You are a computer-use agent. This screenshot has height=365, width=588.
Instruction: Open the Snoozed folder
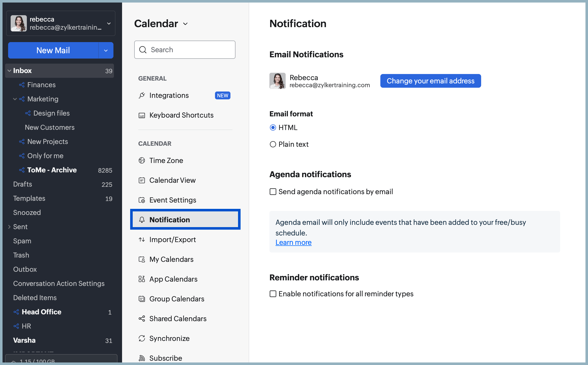coord(60,212)
